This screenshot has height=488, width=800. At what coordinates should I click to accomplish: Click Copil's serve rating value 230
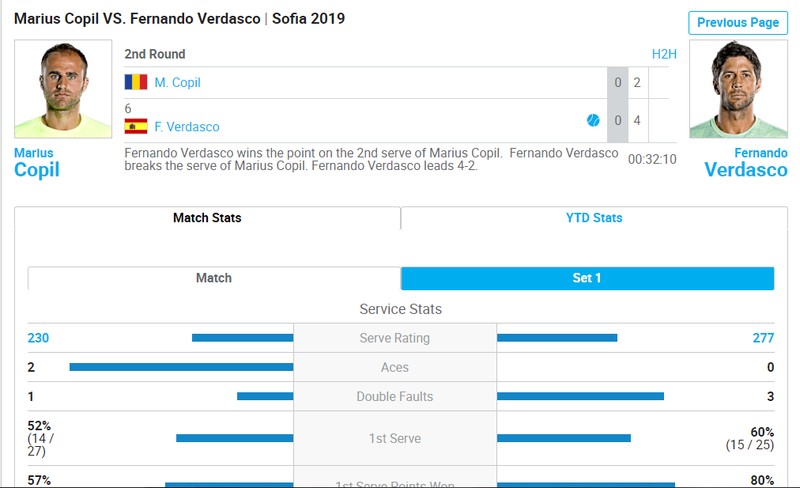coord(38,338)
